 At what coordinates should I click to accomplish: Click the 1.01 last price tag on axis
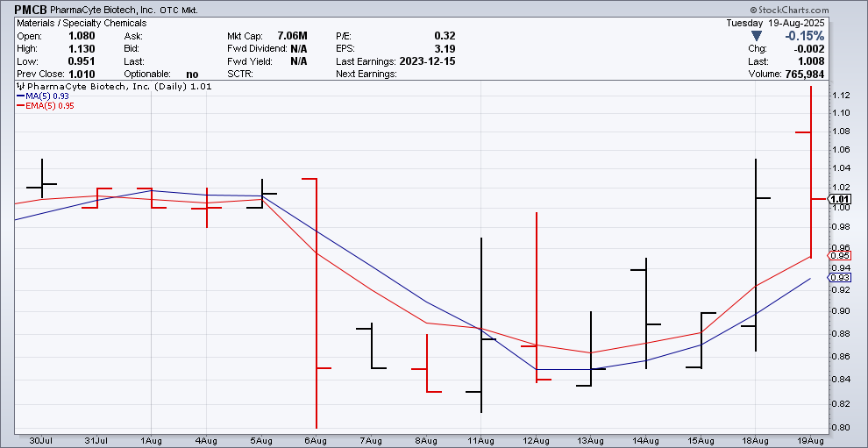(x=839, y=199)
